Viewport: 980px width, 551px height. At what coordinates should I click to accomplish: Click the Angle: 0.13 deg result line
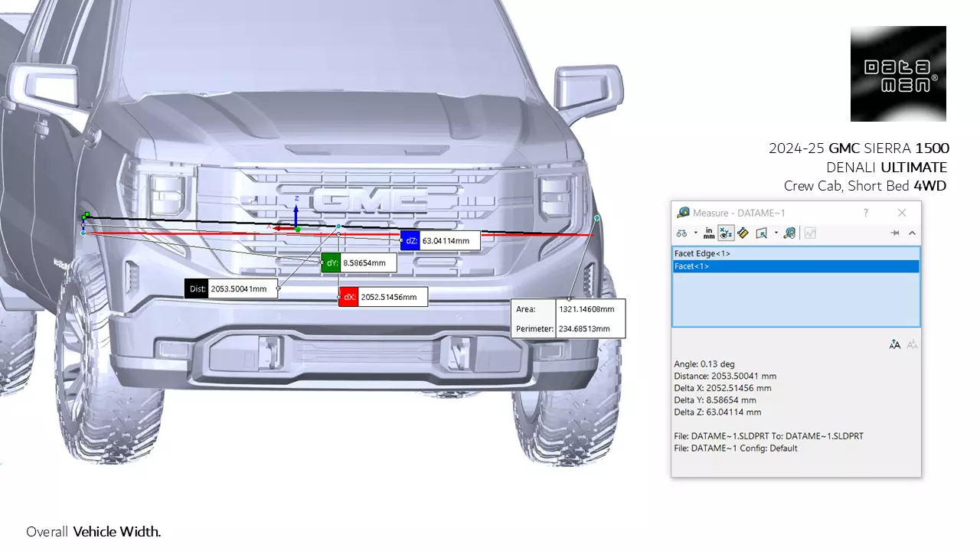click(704, 364)
